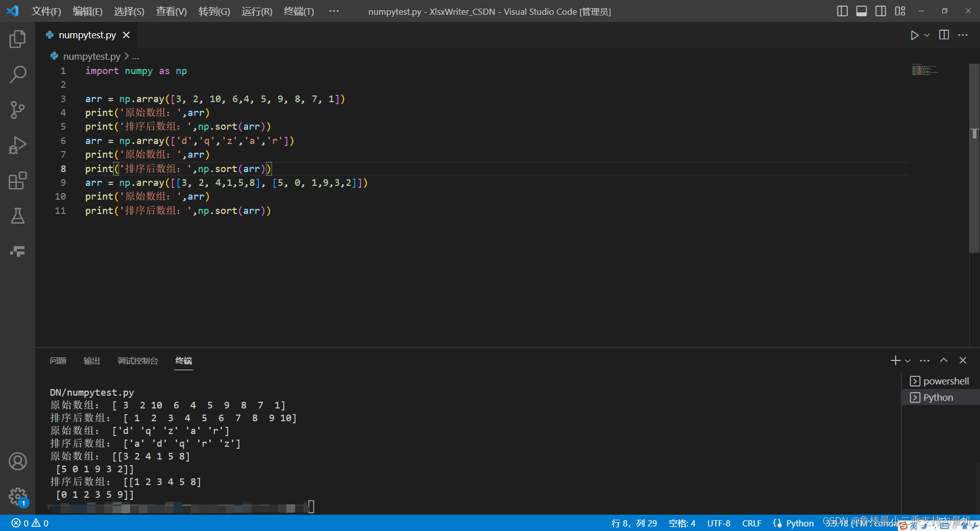Select the Python terminal entry
This screenshot has height=531, width=980.
click(940, 397)
